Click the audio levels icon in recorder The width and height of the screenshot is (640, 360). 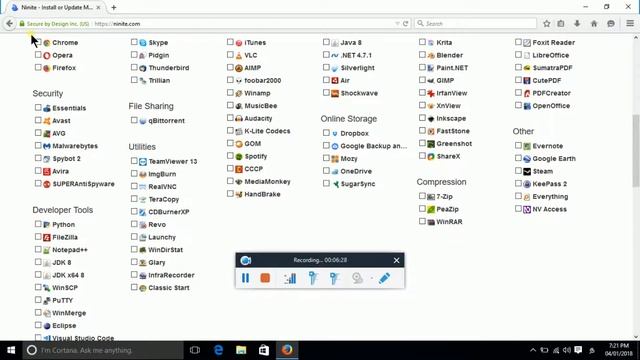290,279
